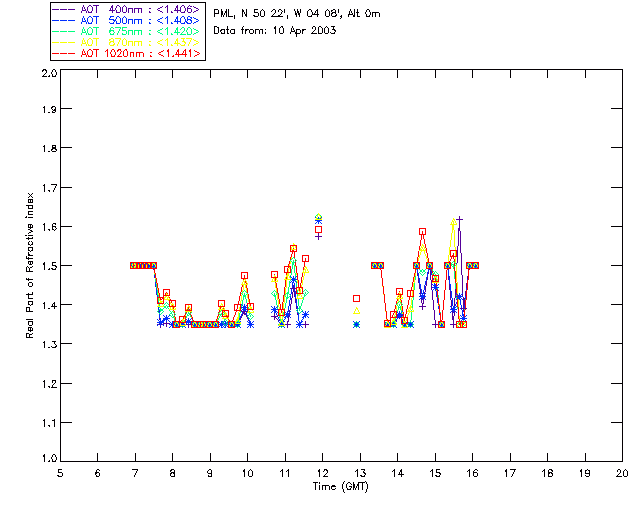Viewport: 640px width, 512px height.
Task: Click the x-axis tick label 17
Action: click(510, 473)
